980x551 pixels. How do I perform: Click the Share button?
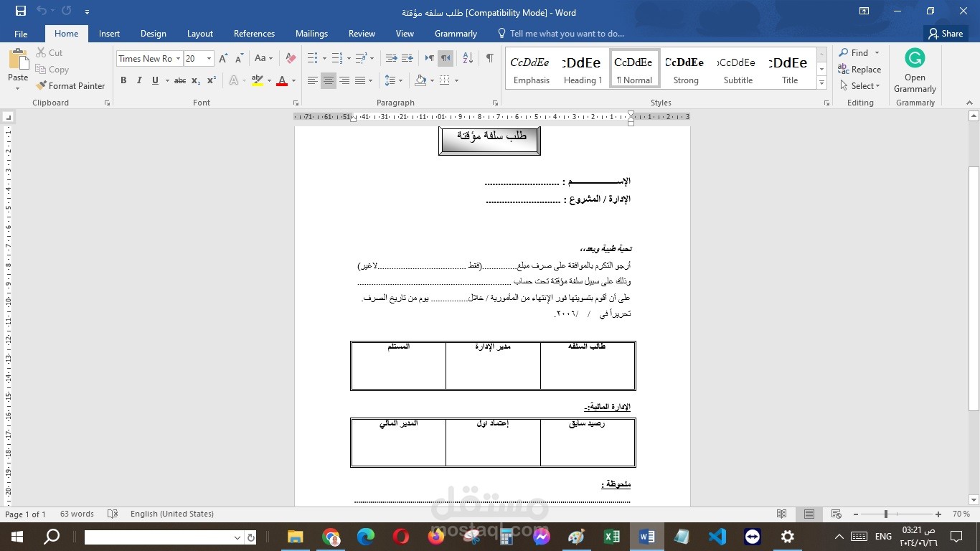tap(946, 34)
